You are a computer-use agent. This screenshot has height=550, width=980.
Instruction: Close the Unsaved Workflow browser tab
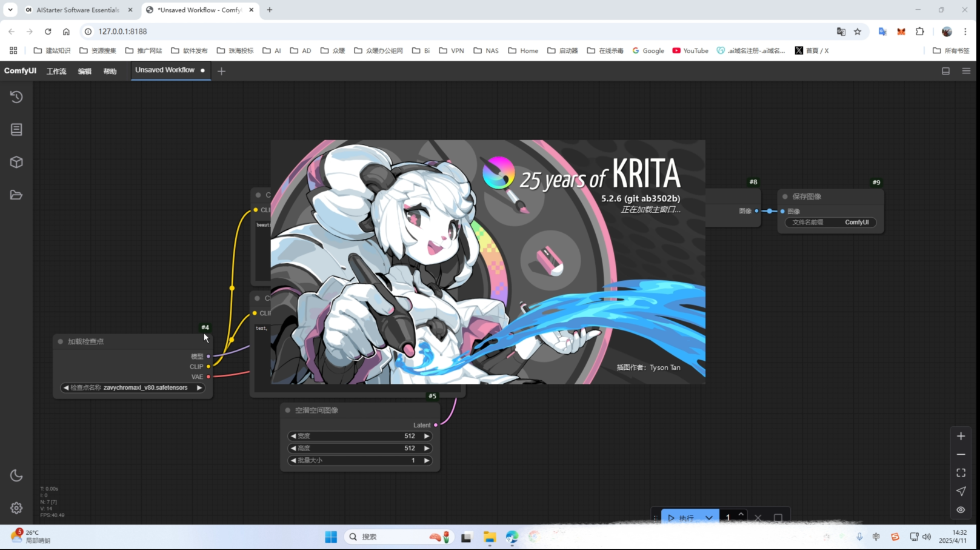[x=252, y=10]
